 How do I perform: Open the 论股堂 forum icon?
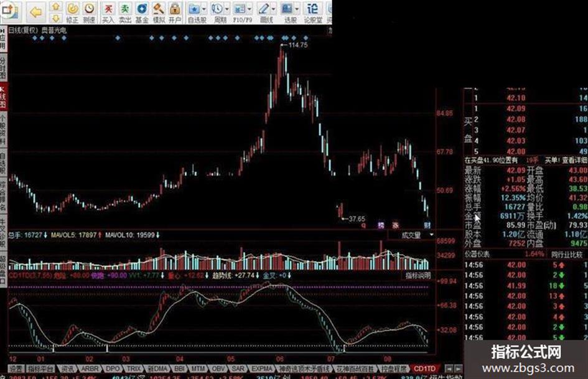tap(313, 12)
